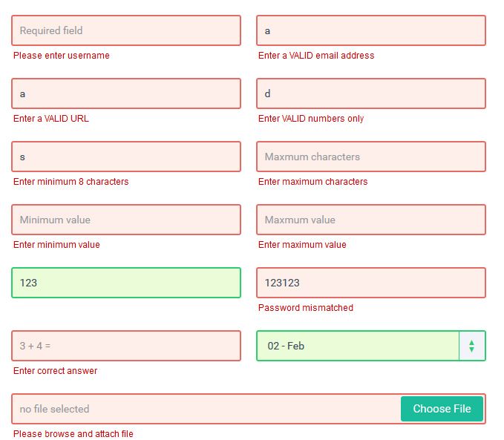Click the 'Password mismatched' error message
This screenshot has height=440, width=504.
[306, 308]
